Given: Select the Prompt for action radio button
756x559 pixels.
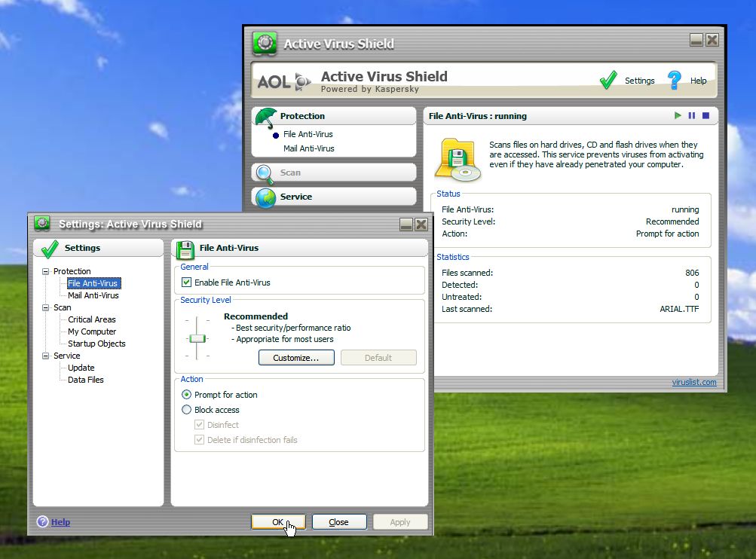Looking at the screenshot, I should pos(186,395).
